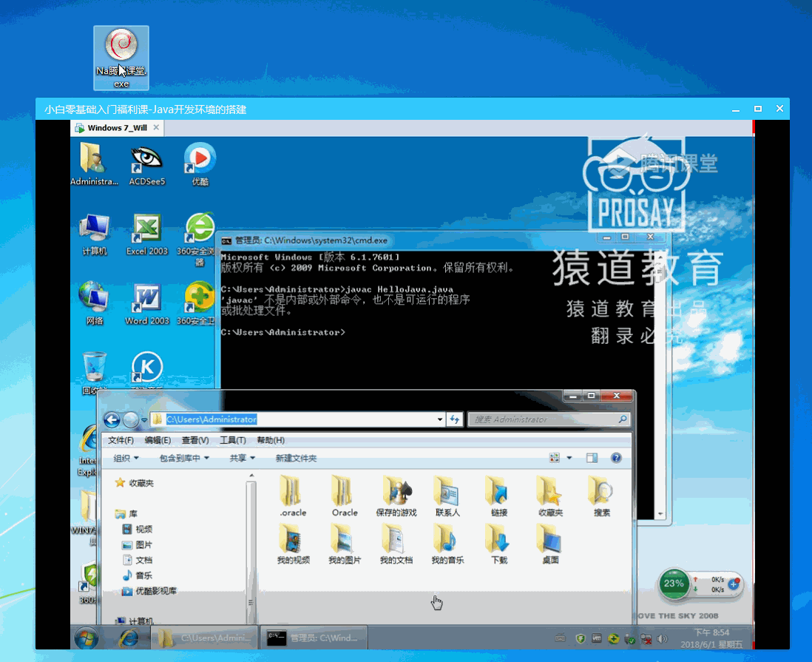Launch ACDSee5 from the desktop
The height and width of the screenshot is (662, 812).
click(x=147, y=164)
